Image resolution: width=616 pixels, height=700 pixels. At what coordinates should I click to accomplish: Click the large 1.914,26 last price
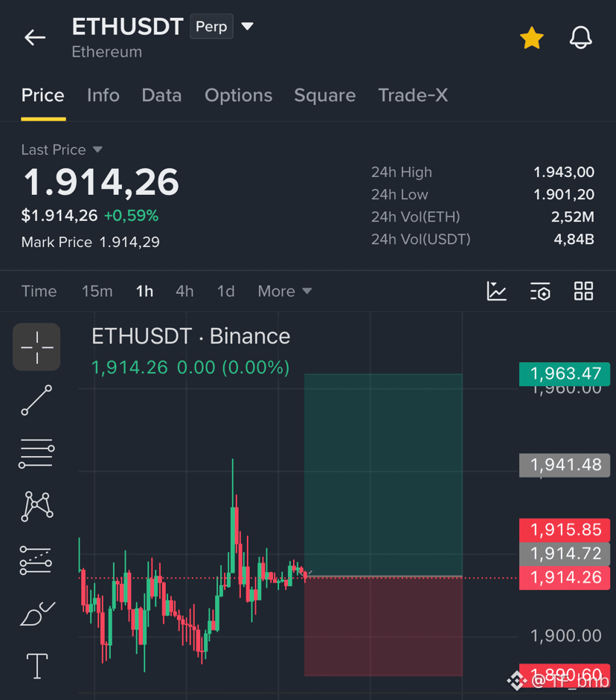(x=101, y=182)
